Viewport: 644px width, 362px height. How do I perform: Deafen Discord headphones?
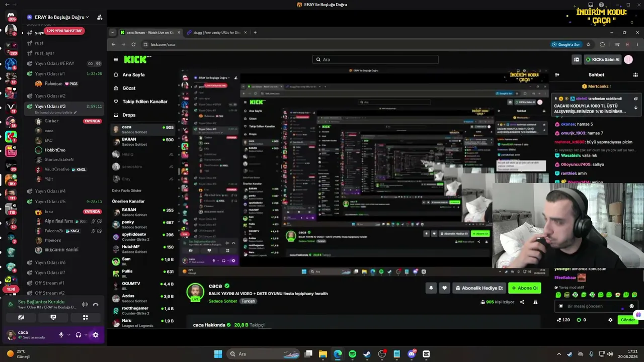[x=78, y=335]
